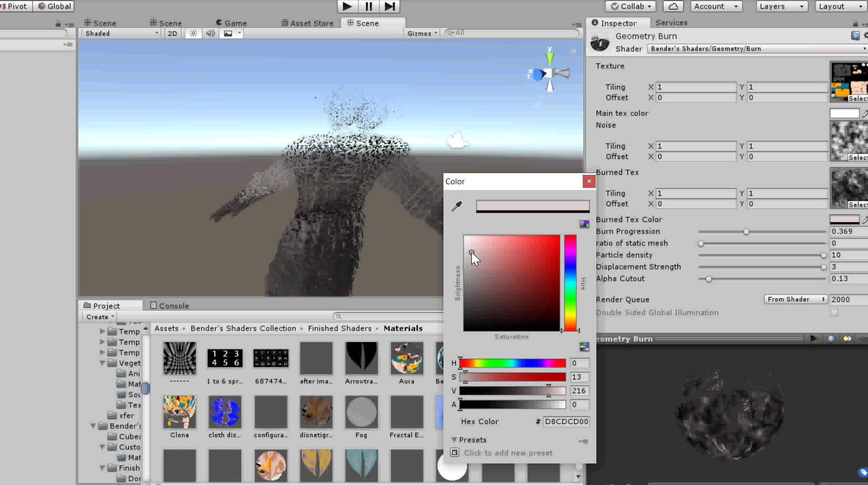Screen dimensions: 868x485
Task: Pick a color with the eyedropper tool
Action: point(457,206)
